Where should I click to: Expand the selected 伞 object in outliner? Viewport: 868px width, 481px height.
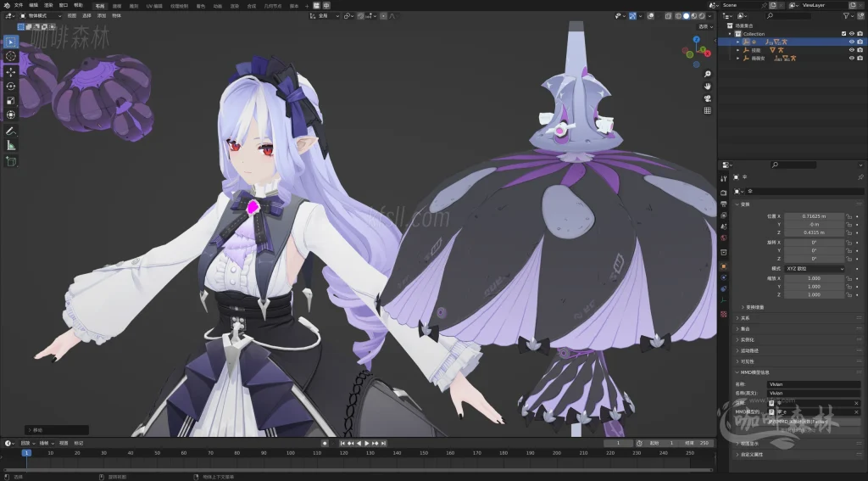(738, 42)
